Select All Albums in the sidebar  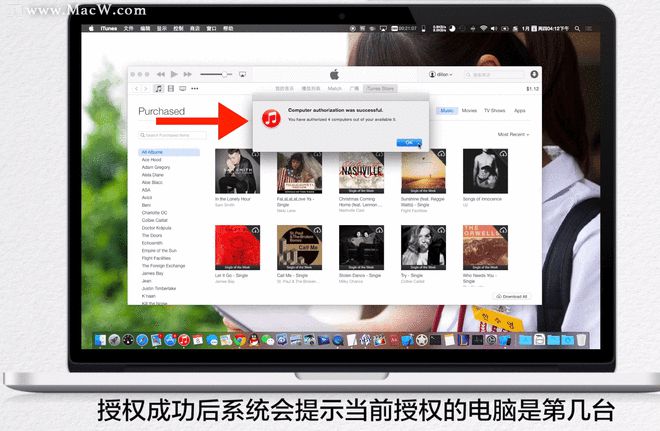(169, 152)
